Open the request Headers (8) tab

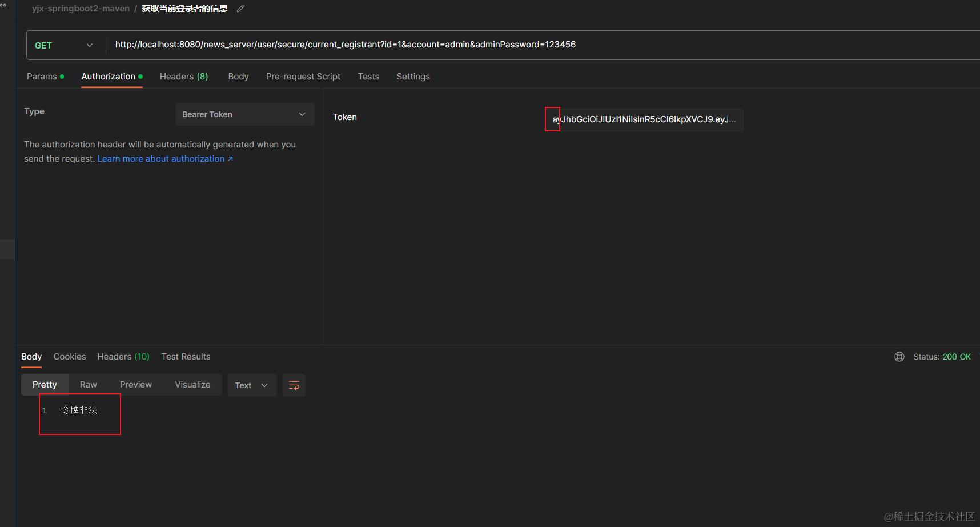pos(184,77)
